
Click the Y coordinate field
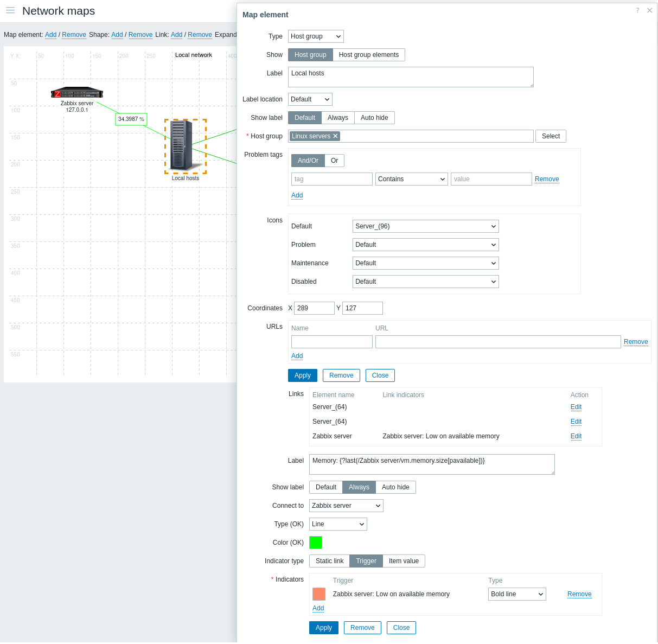point(363,308)
